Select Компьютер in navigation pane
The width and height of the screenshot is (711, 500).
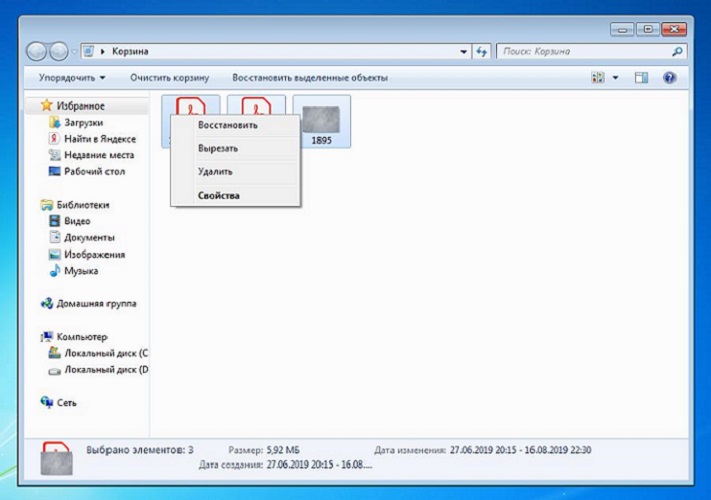[82, 337]
